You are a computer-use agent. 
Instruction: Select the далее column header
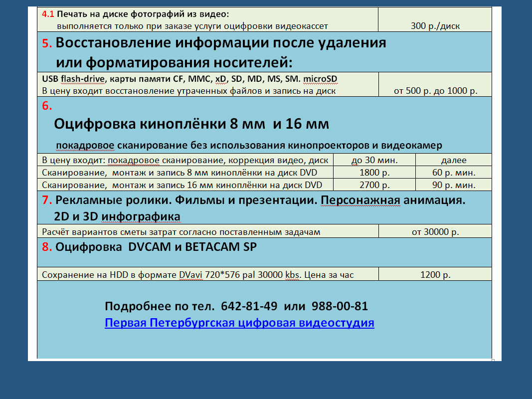tap(453, 160)
